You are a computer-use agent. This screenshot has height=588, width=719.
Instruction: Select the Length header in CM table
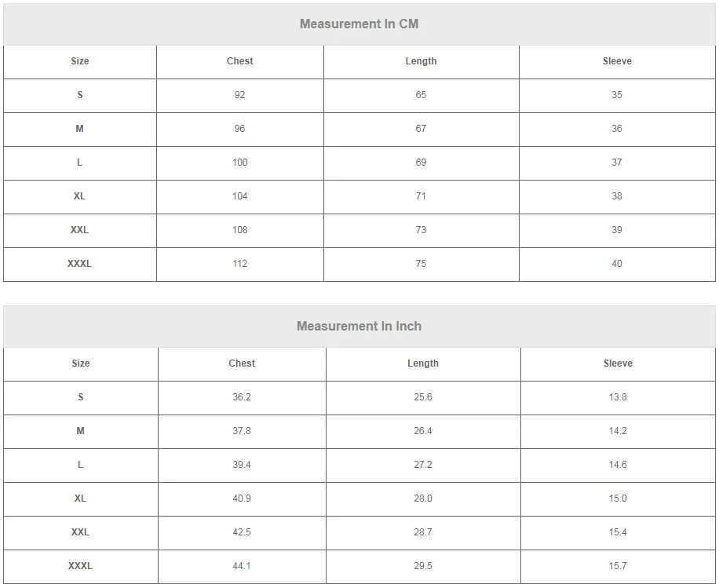pyautogui.click(x=421, y=61)
